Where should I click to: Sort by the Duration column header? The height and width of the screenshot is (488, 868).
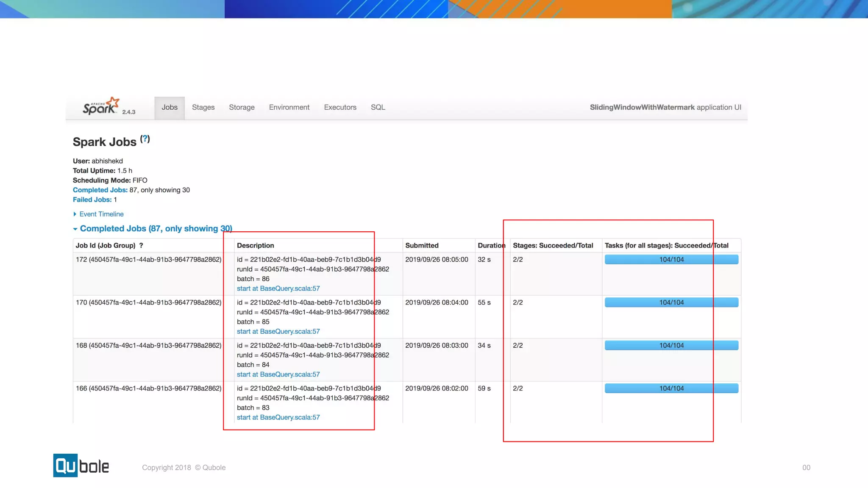pos(491,246)
